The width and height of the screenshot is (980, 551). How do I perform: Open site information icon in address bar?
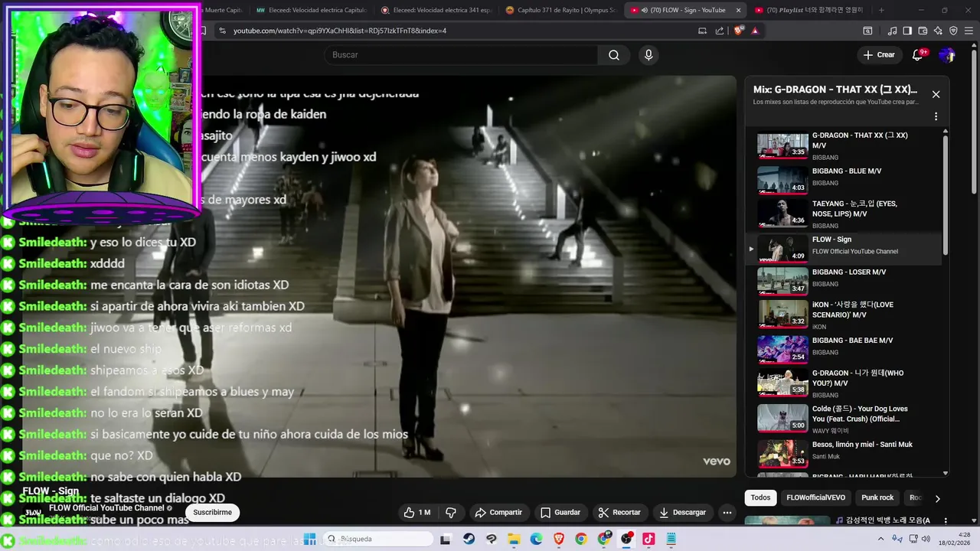click(222, 31)
